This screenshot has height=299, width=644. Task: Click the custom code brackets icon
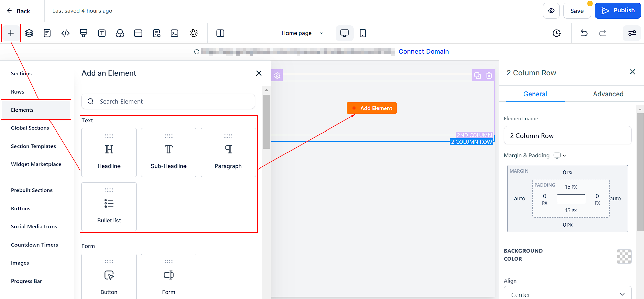tap(65, 33)
